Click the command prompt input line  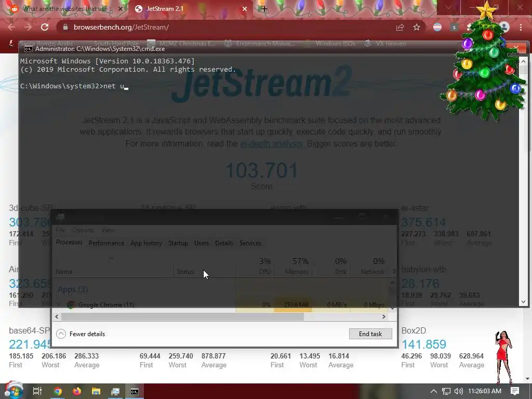point(74,86)
